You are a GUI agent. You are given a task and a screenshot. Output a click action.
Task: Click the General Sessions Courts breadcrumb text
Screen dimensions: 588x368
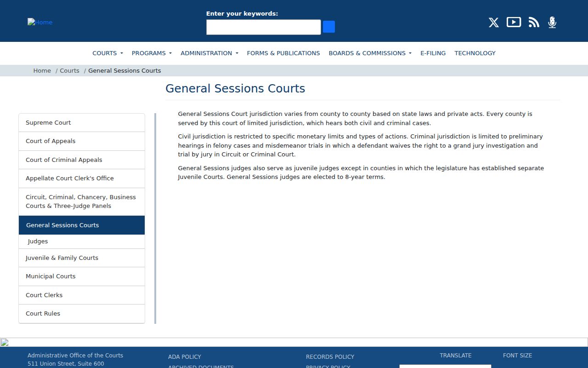[x=124, y=71]
